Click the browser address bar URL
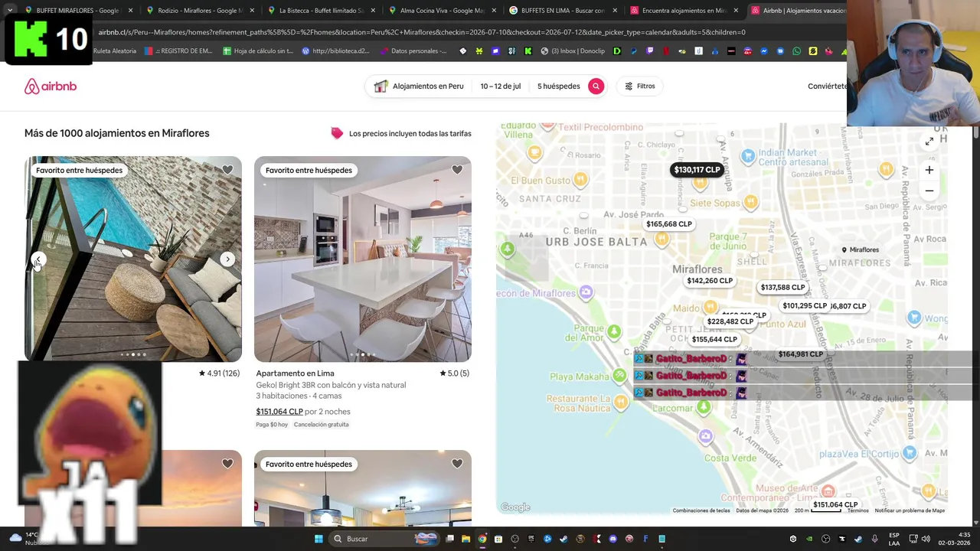The height and width of the screenshot is (551, 980). pyautogui.click(x=421, y=32)
